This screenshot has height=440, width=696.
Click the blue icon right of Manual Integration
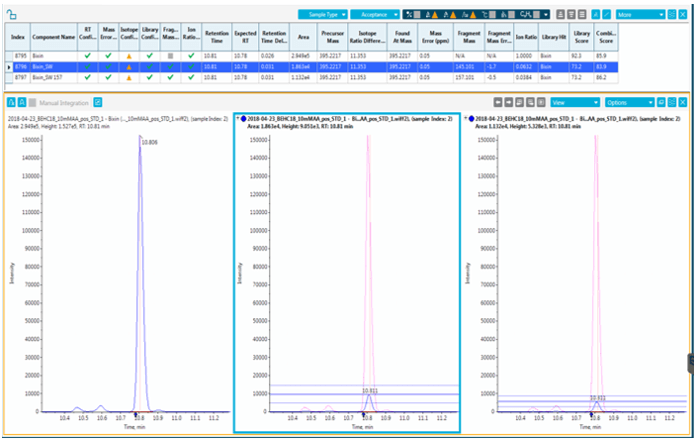(x=98, y=103)
